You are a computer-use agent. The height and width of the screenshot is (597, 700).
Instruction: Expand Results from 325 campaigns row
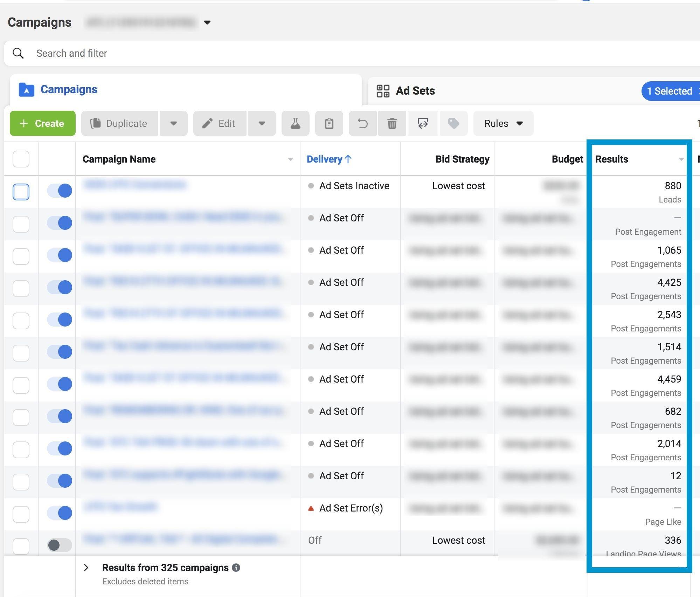tap(86, 568)
